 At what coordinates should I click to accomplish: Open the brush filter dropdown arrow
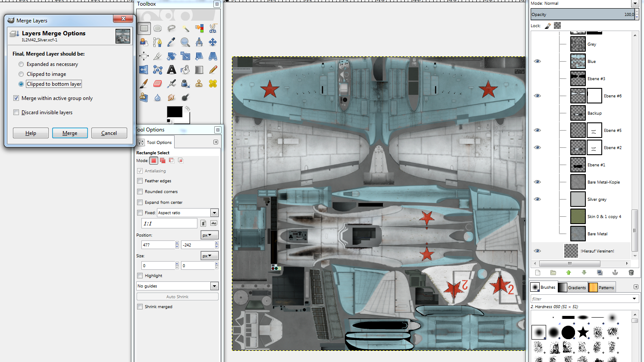click(x=634, y=299)
